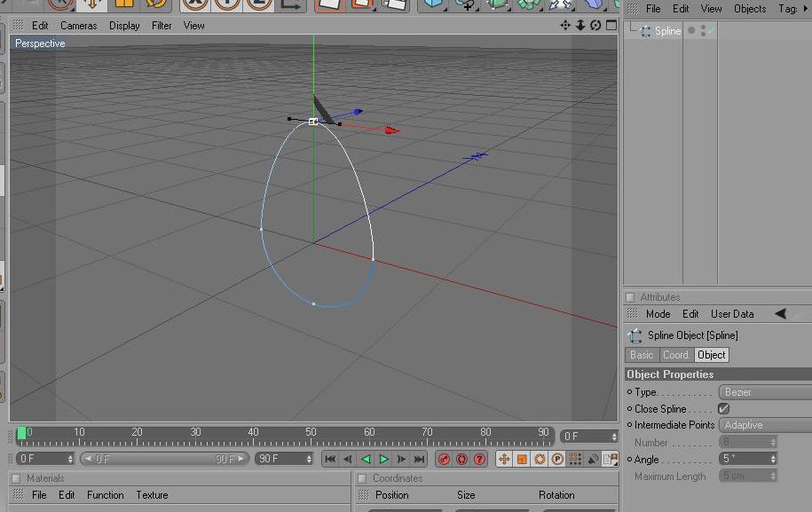Step forward one frame
Viewport: 812px width, 512px height.
click(x=401, y=459)
